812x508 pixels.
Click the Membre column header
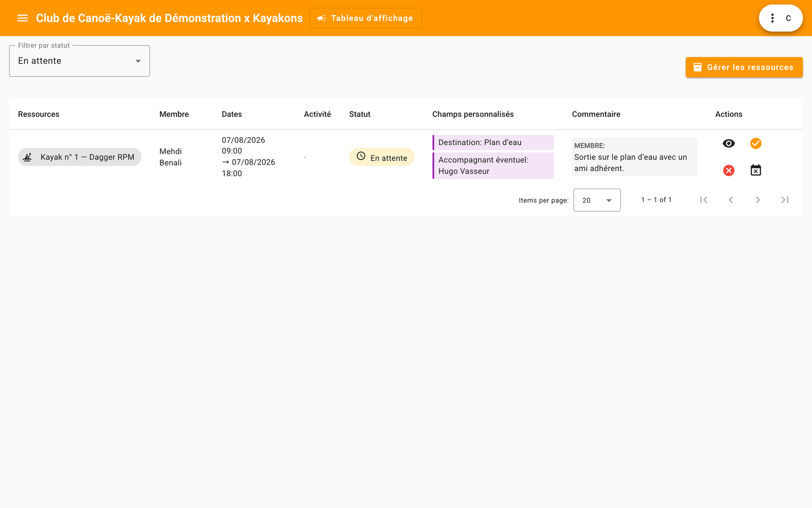174,114
